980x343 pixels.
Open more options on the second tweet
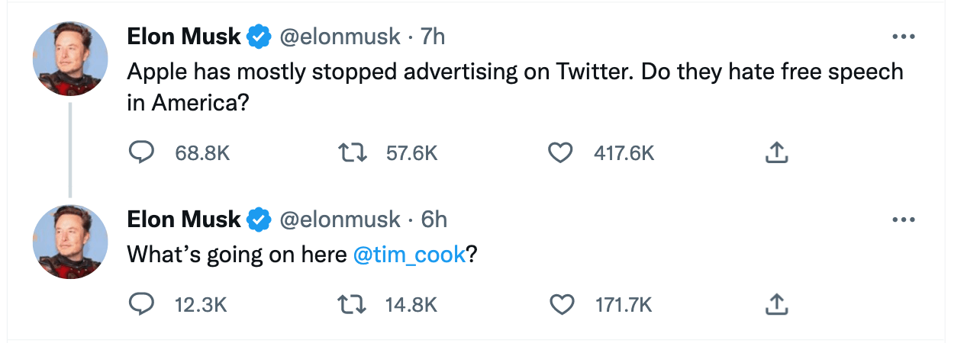903,220
